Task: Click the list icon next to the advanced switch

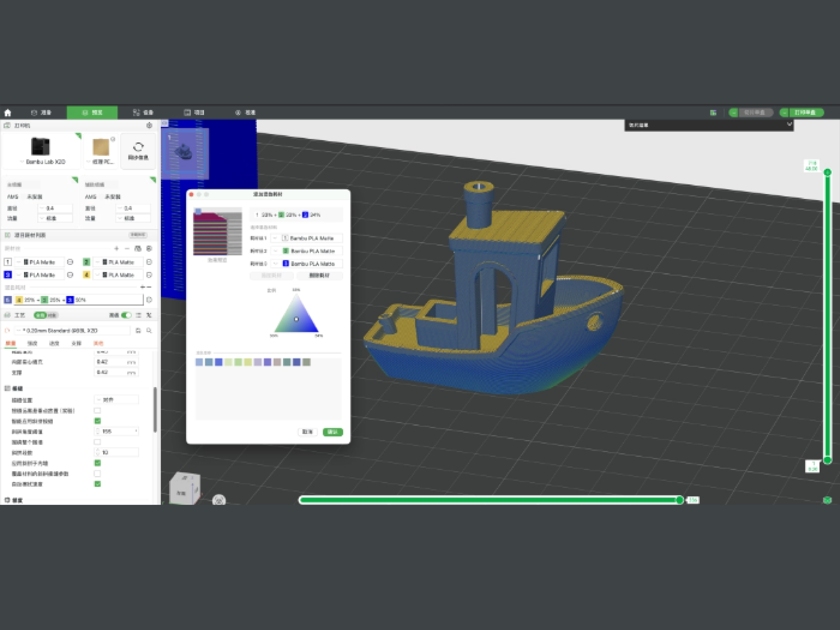Action: [139, 315]
